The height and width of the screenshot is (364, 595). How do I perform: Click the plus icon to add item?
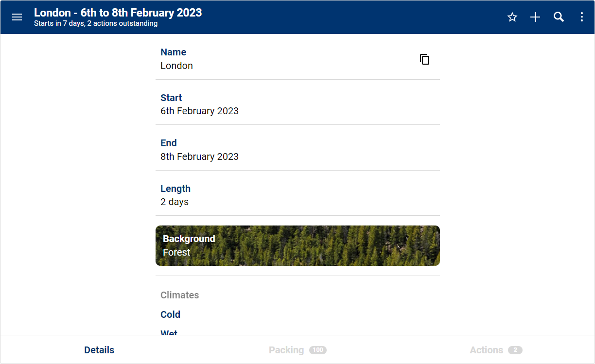pyautogui.click(x=535, y=17)
